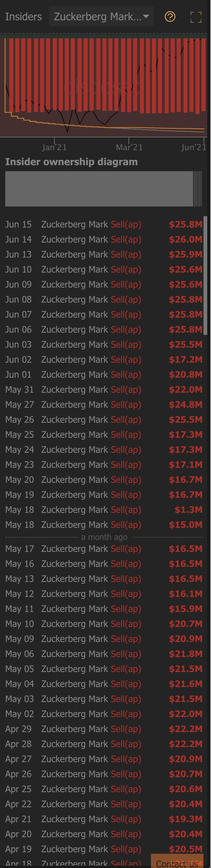Click the Jun'21 marker on chart axis
Screen dimensions: 211x868
pyautogui.click(x=194, y=147)
